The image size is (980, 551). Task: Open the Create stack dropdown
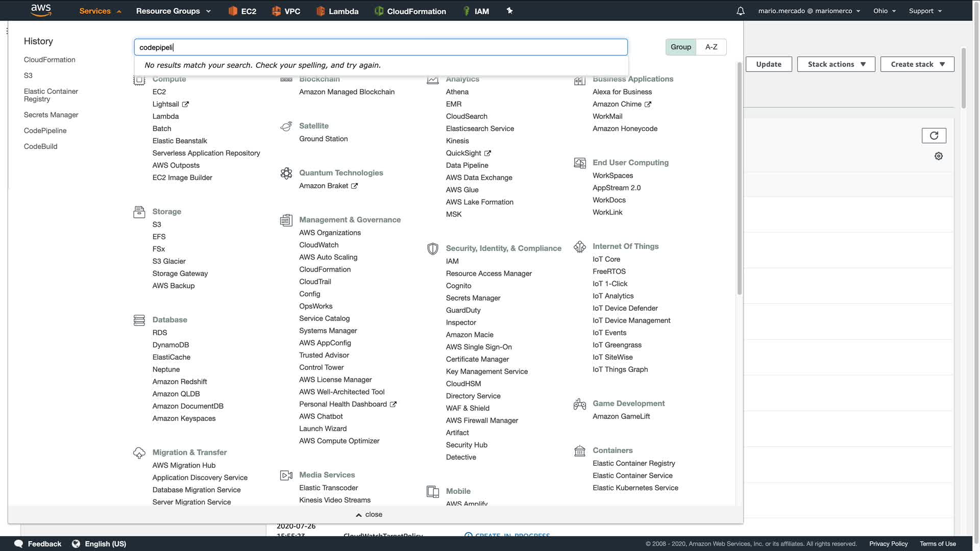917,64
